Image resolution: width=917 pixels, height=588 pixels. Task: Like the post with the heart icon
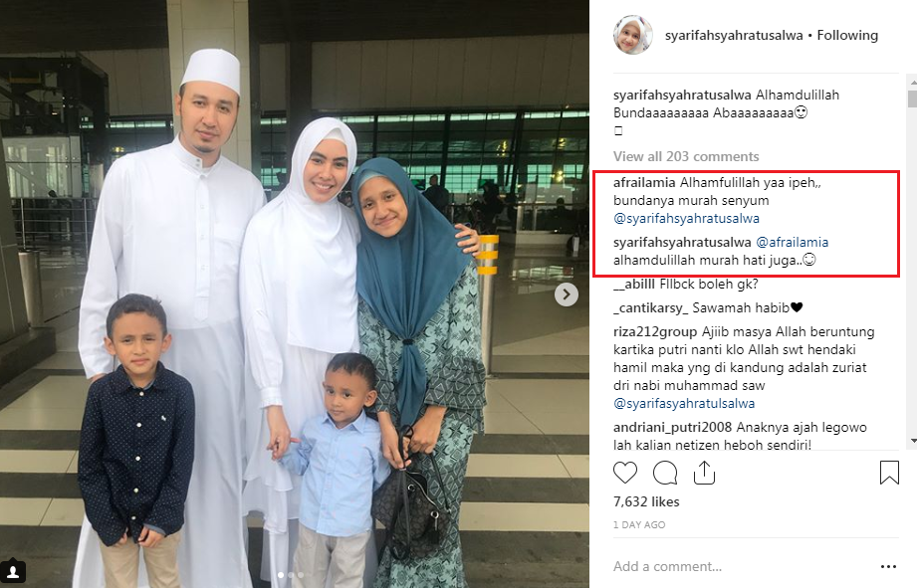pos(624,473)
